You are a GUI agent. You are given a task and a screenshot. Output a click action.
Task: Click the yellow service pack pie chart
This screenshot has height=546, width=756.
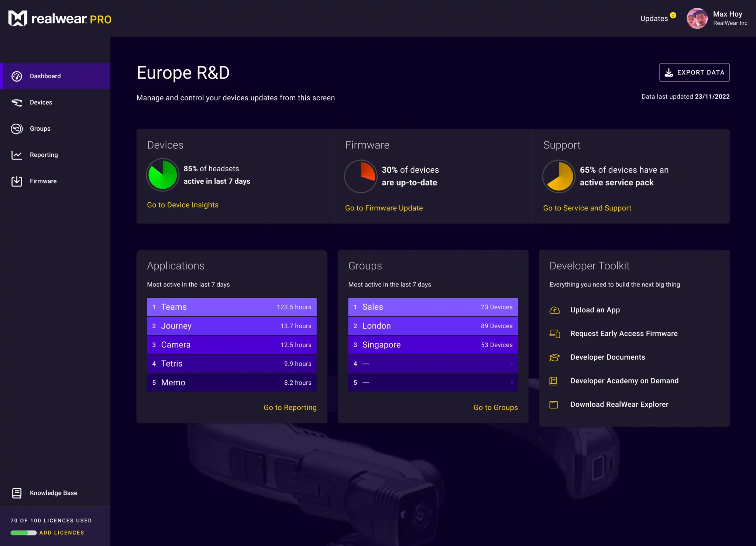(x=559, y=176)
